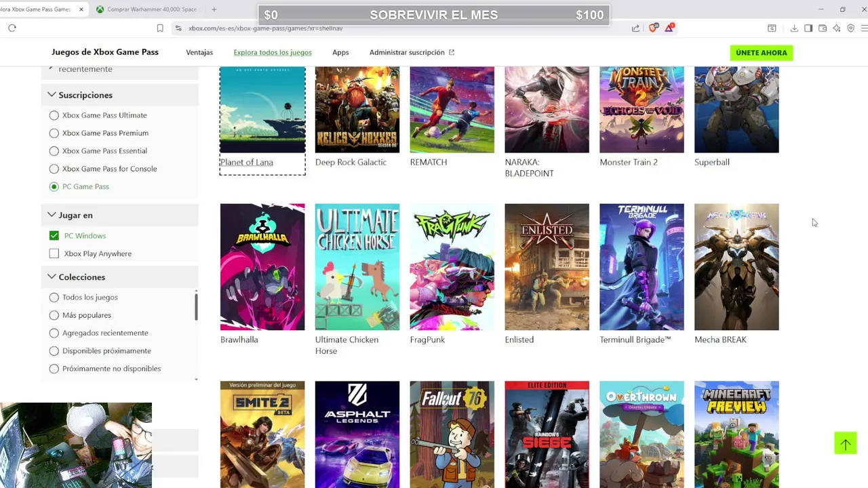Uncheck the PC Windows checkbox
Screen dimensions: 868x488
[54, 236]
